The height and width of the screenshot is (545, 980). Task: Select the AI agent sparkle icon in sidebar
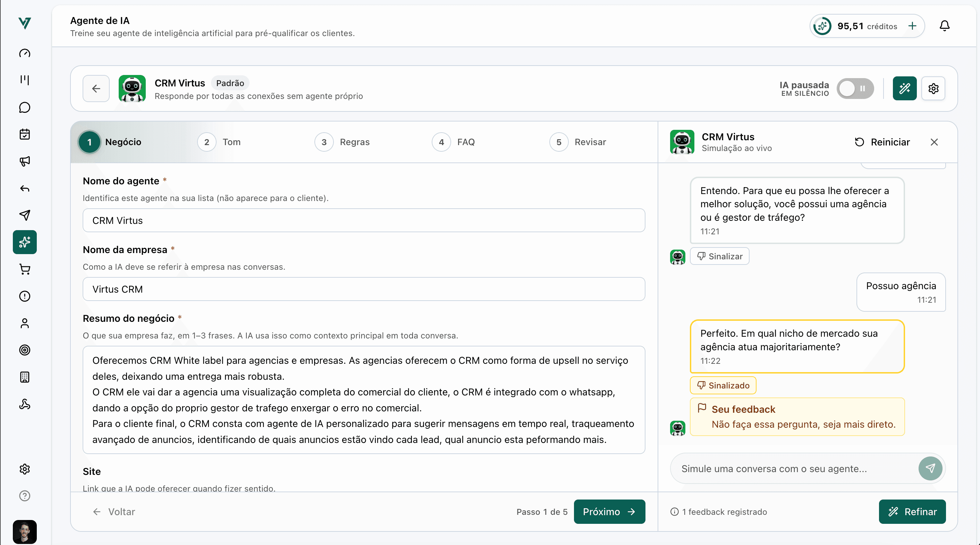pos(25,242)
